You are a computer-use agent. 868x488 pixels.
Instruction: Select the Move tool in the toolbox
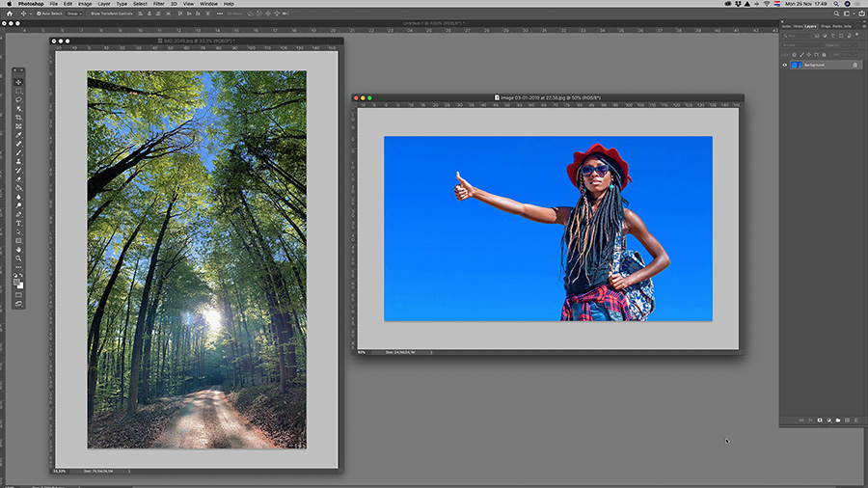pos(18,82)
